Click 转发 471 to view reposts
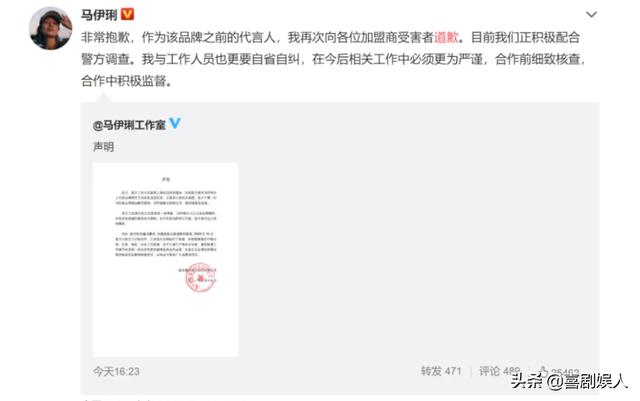This screenshot has width=640, height=401. tap(441, 371)
